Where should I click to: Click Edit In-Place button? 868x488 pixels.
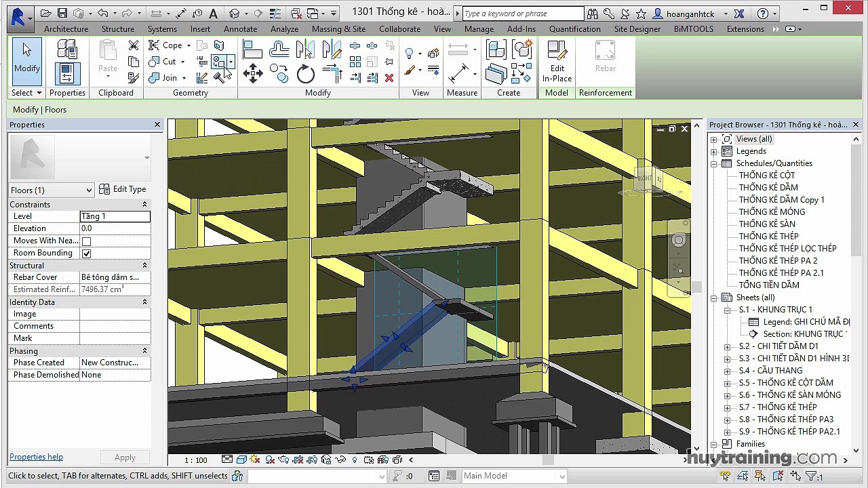tap(557, 62)
